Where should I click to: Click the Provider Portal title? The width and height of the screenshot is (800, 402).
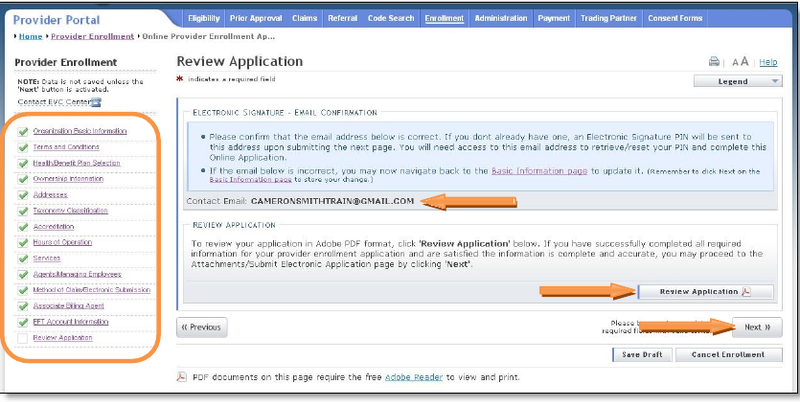point(56,20)
